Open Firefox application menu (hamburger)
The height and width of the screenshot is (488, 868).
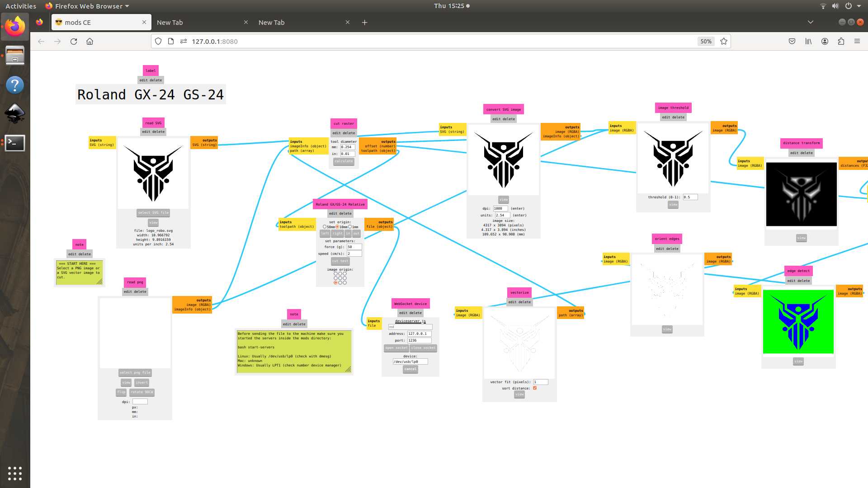(857, 41)
